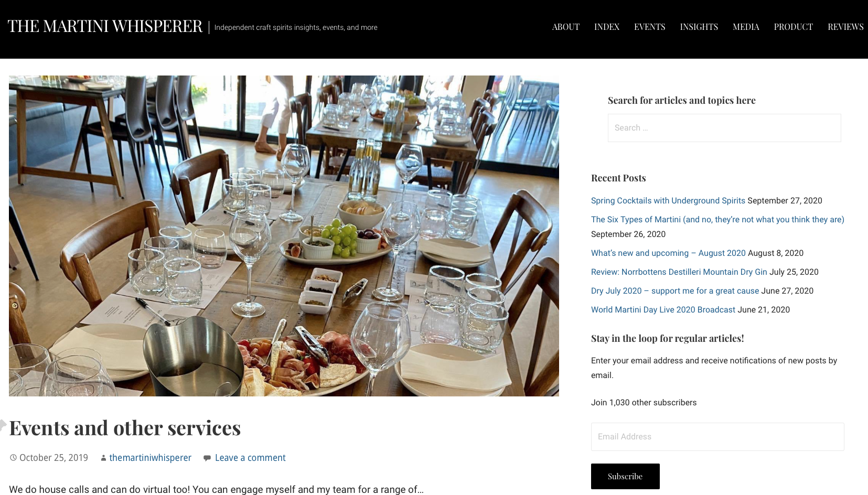The width and height of the screenshot is (868, 495).
Task: Click the Leave a comment link
Action: click(250, 458)
